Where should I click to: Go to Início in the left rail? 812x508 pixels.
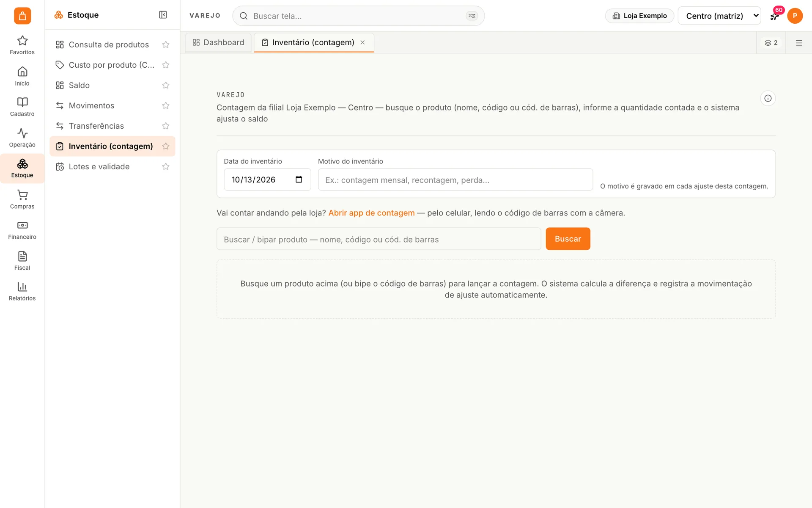22,76
